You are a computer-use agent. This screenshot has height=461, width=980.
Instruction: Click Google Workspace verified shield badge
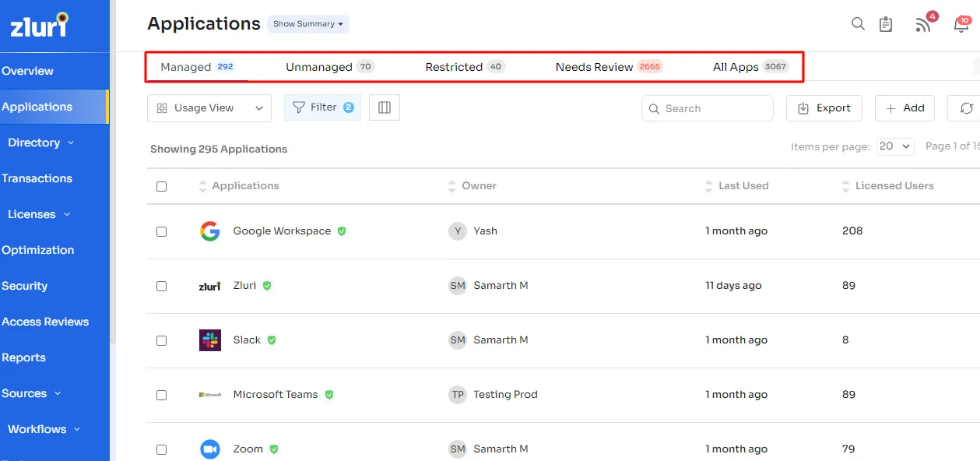click(342, 231)
